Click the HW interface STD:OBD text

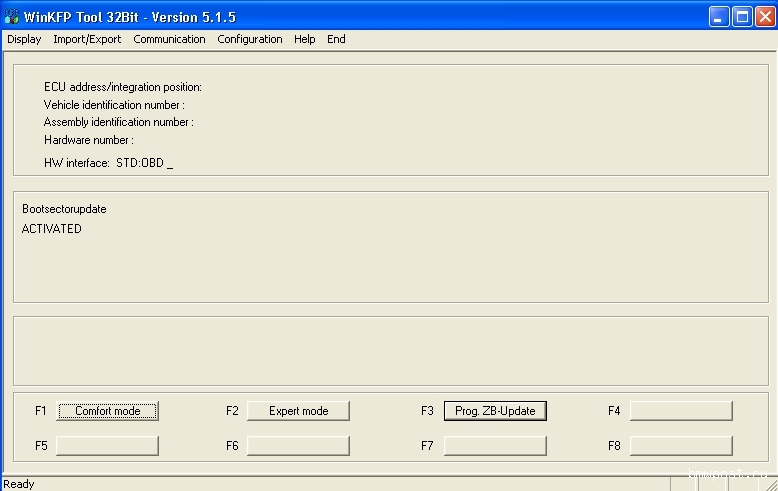108,163
